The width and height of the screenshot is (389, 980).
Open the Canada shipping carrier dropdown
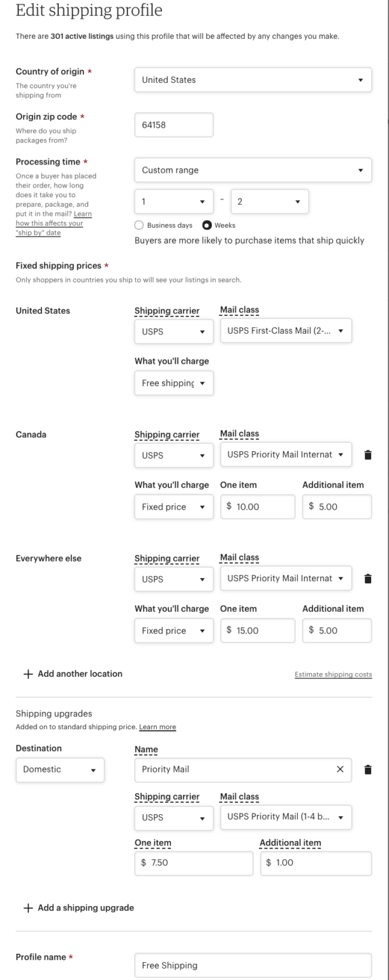[x=173, y=455]
